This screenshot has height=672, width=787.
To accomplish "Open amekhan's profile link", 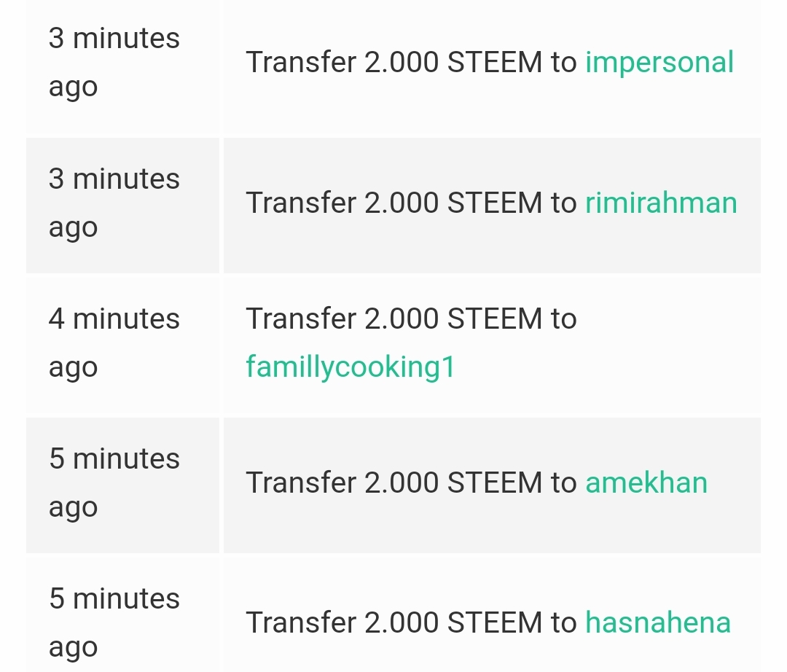I will (646, 482).
